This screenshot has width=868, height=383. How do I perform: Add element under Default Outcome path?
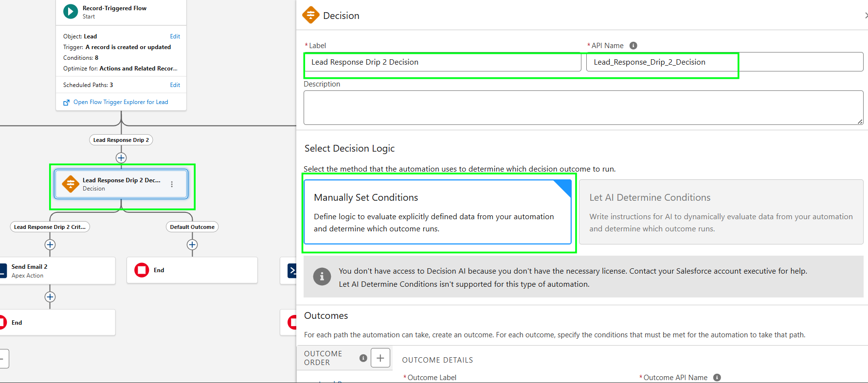pos(192,244)
